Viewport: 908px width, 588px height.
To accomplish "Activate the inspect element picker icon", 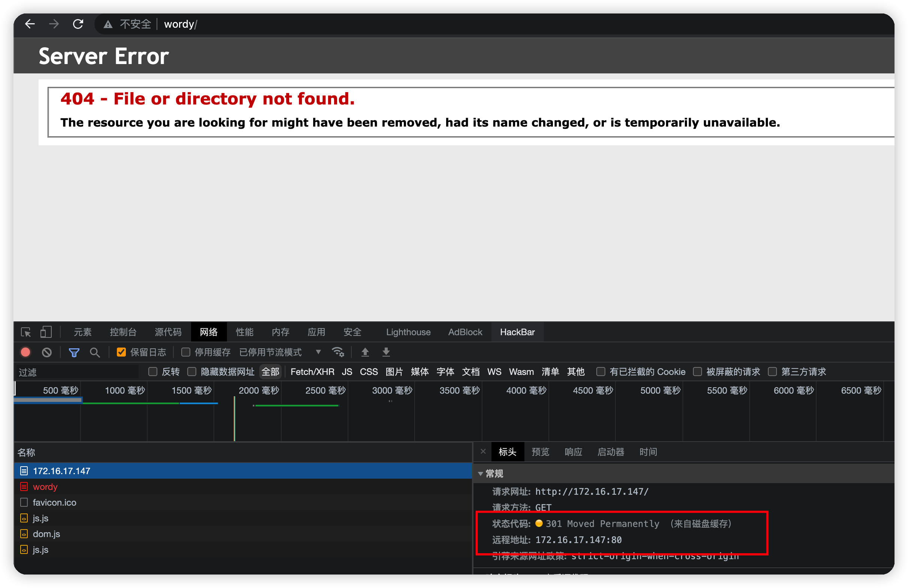I will click(x=26, y=332).
